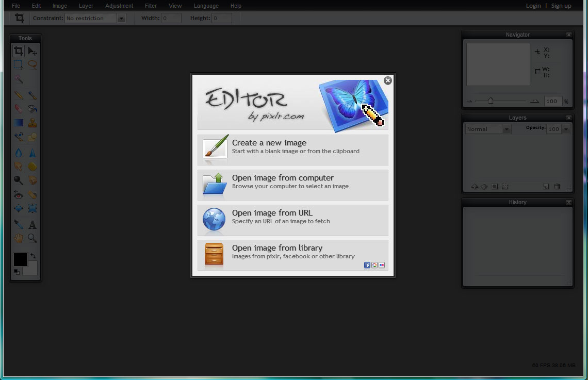Open the Constraint dropdown arrow
Screen dimensions: 588x380
coord(121,18)
